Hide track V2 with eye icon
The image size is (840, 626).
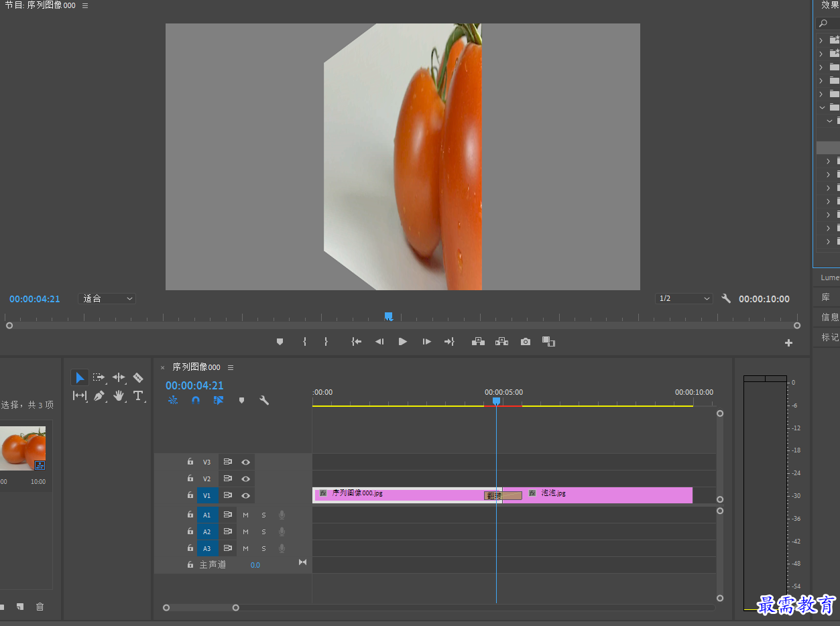pyautogui.click(x=246, y=479)
